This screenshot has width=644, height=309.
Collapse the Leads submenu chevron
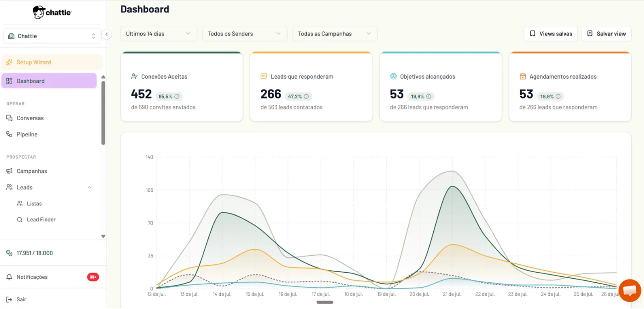(89, 187)
